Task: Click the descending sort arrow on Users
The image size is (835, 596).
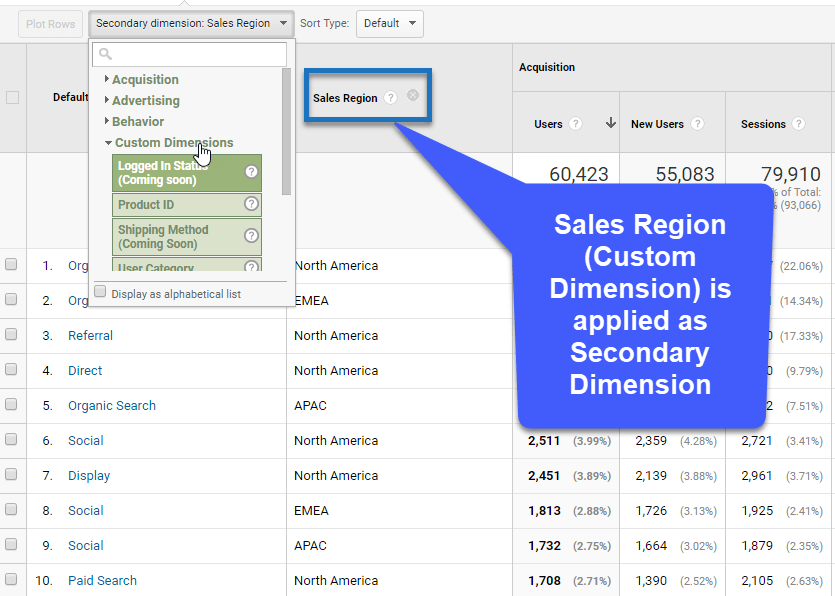Action: pyautogui.click(x=610, y=123)
